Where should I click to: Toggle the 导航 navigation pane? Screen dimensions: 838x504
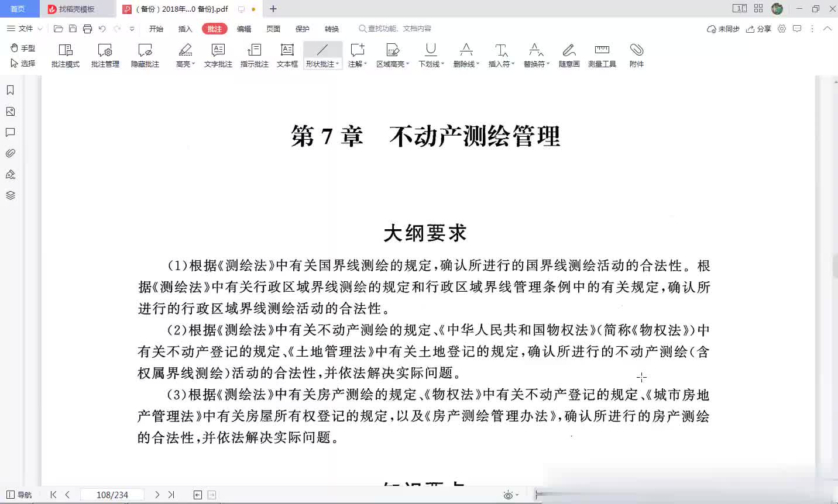click(19, 495)
